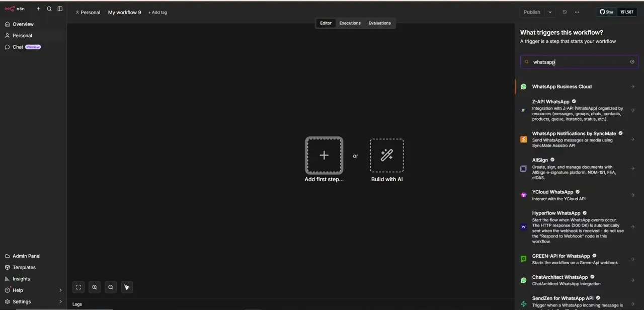This screenshot has height=310, width=644.
Task: Click the Z-API WhatsApp icon
Action: (523, 110)
